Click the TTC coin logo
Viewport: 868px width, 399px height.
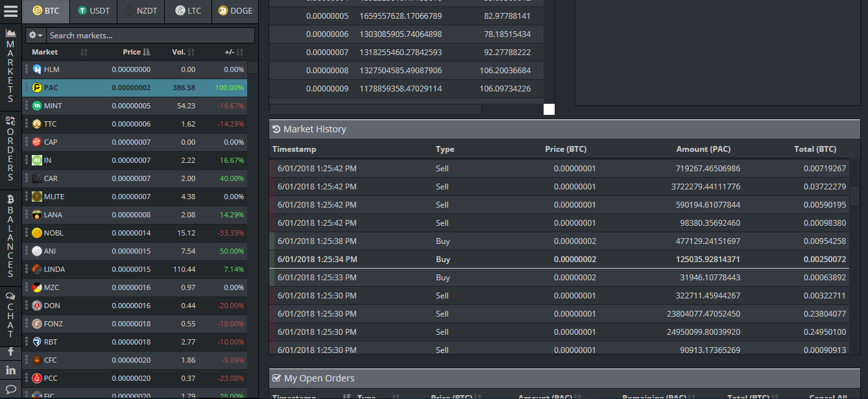point(37,124)
